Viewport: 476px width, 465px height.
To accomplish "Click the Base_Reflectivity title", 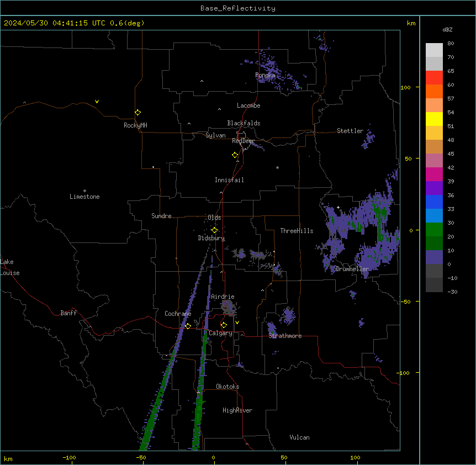I will tap(238, 8).
